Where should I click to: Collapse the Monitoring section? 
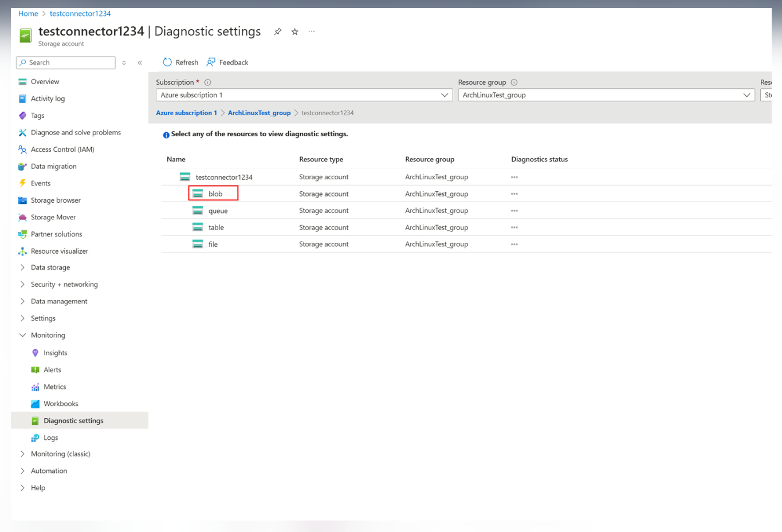pos(48,336)
